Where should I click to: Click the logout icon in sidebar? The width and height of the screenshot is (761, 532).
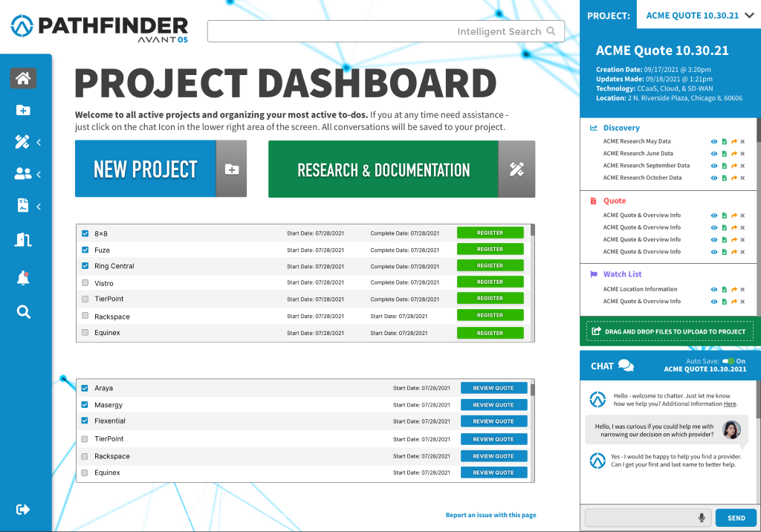coord(23,509)
